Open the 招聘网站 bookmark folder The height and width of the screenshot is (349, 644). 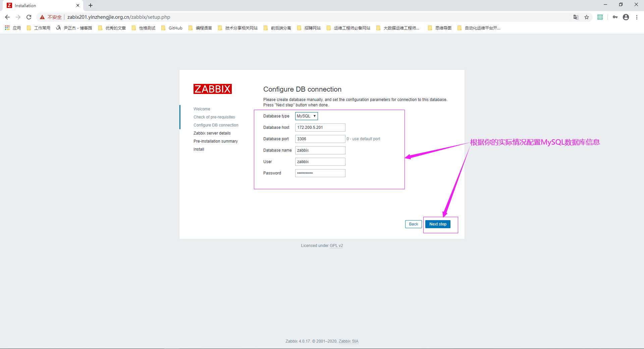pyautogui.click(x=309, y=28)
